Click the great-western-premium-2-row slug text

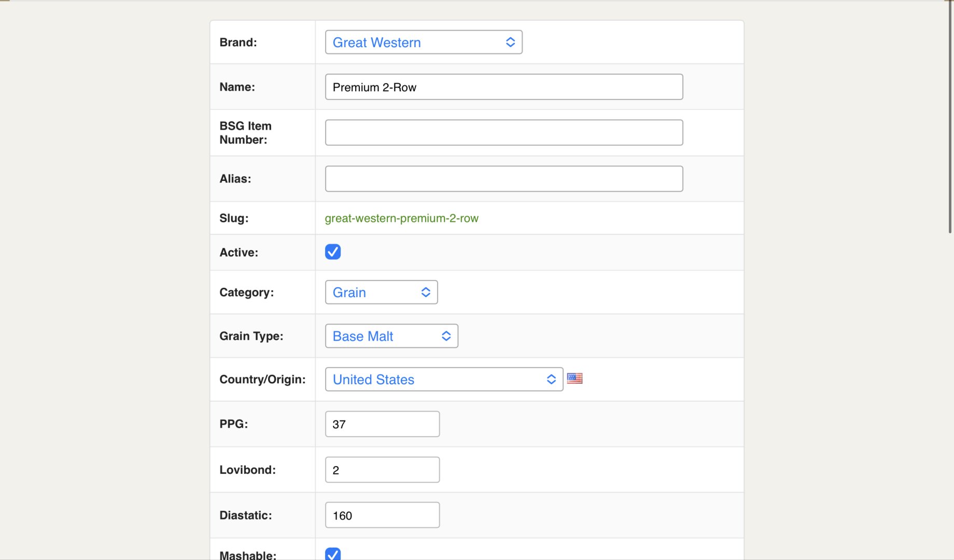point(401,218)
